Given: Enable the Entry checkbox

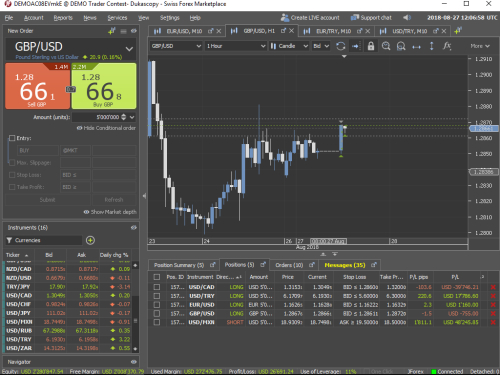Looking at the screenshot, I should pyautogui.click(x=12, y=138).
